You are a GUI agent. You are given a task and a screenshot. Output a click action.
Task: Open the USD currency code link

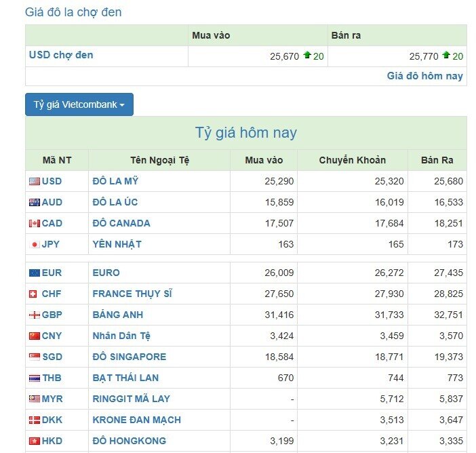click(x=52, y=181)
